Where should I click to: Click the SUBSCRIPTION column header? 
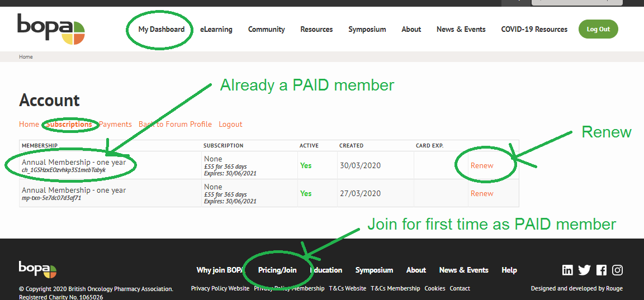tap(224, 146)
